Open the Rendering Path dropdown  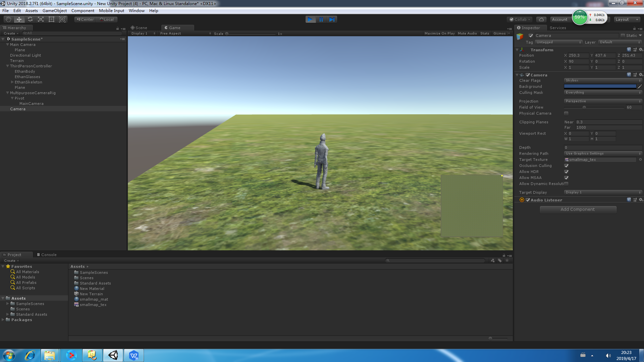tap(603, 154)
